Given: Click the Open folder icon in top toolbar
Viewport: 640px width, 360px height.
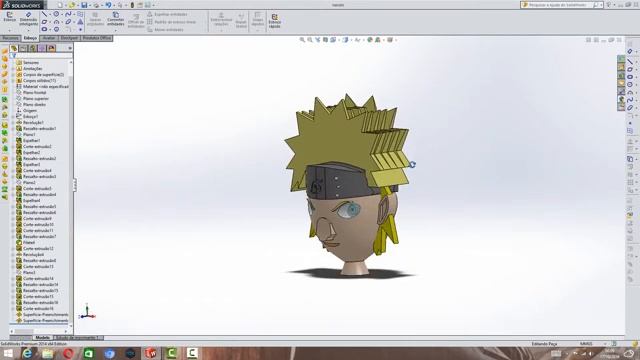Looking at the screenshot, I should (x=72, y=5).
